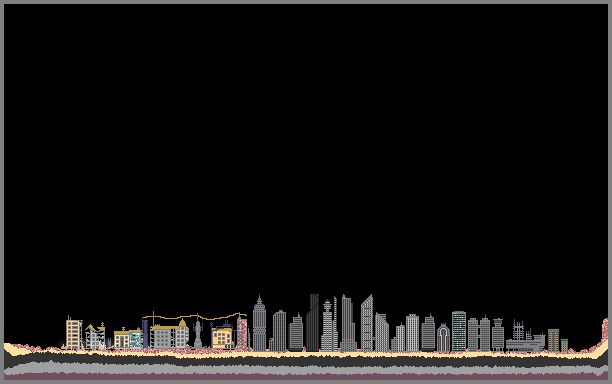Click the tan apartment block at far left
The image size is (612, 384).
[x=74, y=333]
